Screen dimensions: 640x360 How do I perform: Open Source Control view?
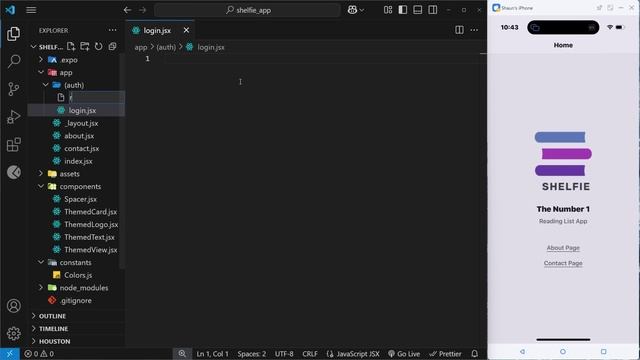pyautogui.click(x=13, y=89)
